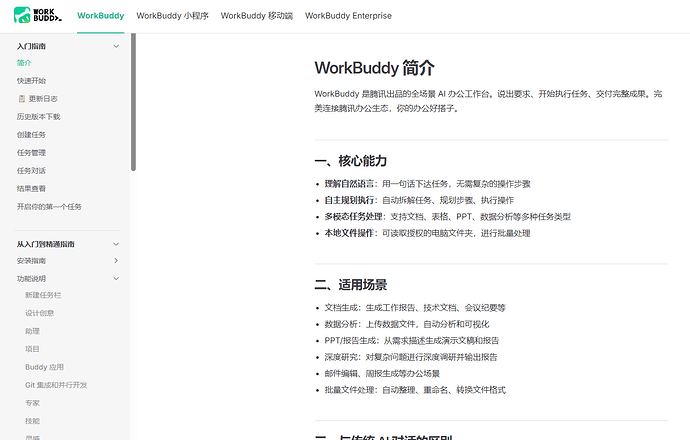Image resolution: width=690 pixels, height=440 pixels.
Task: Collapse the 功能说明 submenu chevron
Action: point(116,279)
